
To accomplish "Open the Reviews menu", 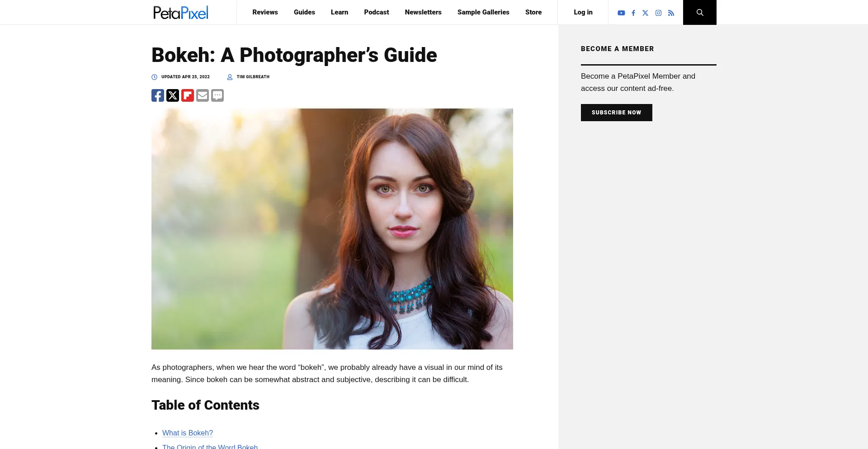I will (x=265, y=12).
